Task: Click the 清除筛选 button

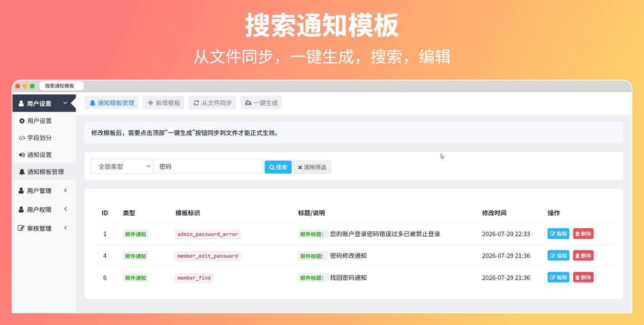Action: pos(312,167)
